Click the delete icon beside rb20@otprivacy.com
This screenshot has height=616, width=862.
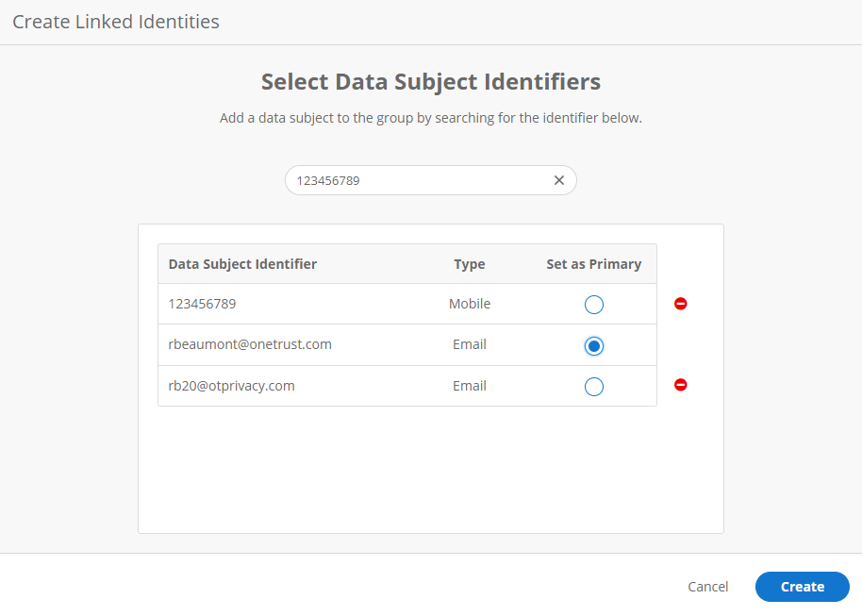coord(680,385)
